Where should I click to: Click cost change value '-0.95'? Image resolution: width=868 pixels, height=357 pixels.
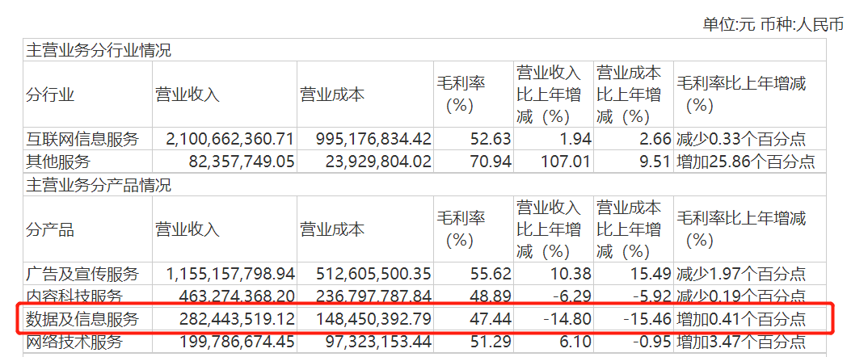click(651, 342)
